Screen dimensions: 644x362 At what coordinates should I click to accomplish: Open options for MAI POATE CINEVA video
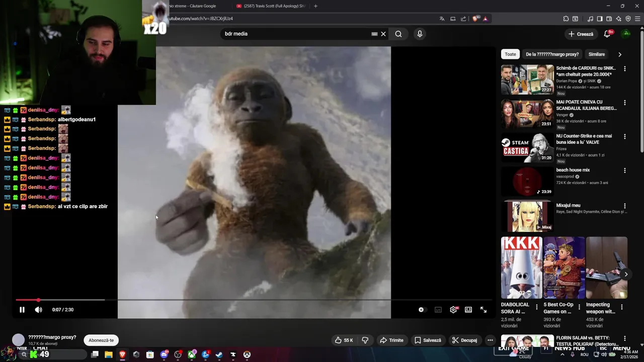pos(625,103)
